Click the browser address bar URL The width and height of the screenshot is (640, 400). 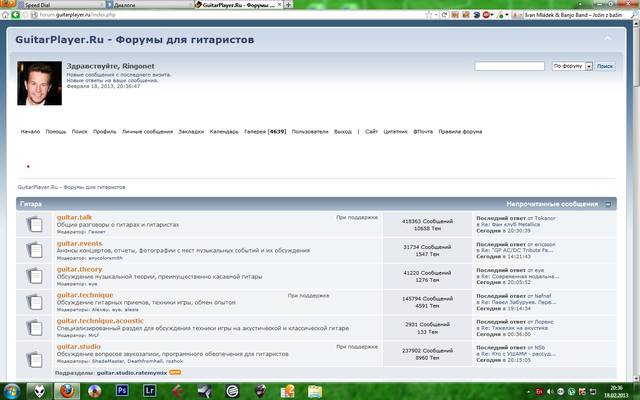(x=78, y=15)
